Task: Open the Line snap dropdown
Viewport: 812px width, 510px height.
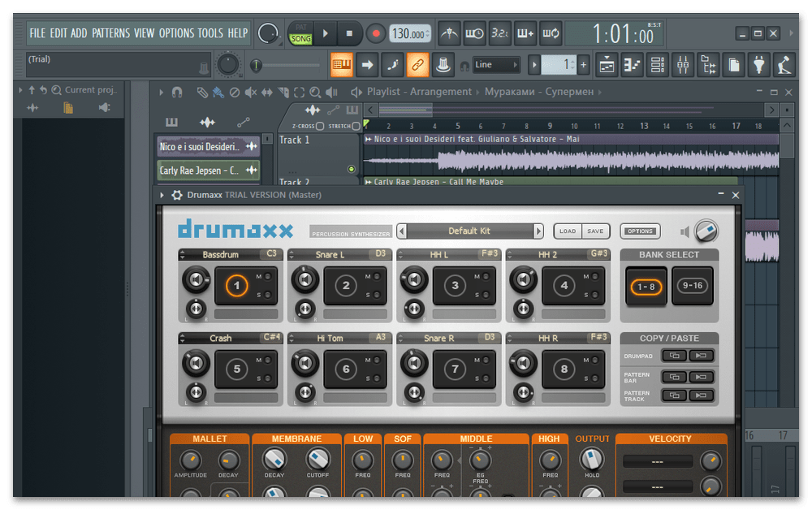Action: 496,64
